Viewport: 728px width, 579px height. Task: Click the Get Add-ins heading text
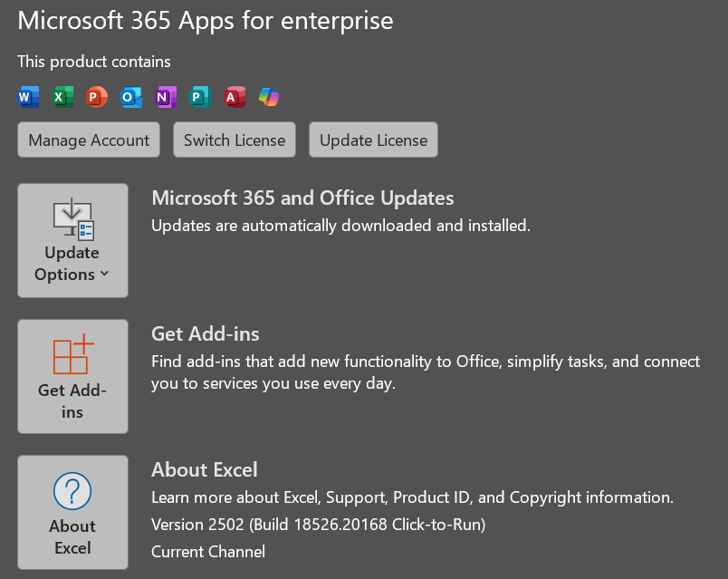(x=206, y=333)
